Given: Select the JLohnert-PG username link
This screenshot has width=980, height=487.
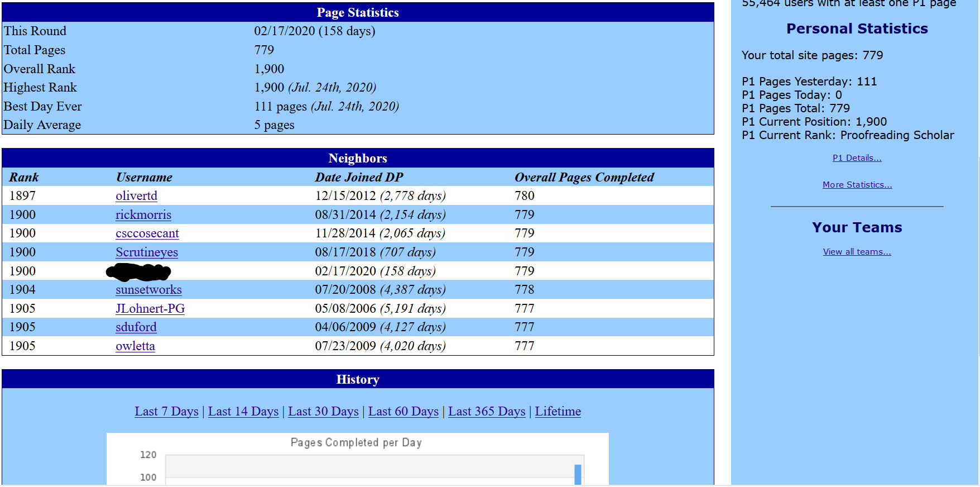Looking at the screenshot, I should (150, 309).
